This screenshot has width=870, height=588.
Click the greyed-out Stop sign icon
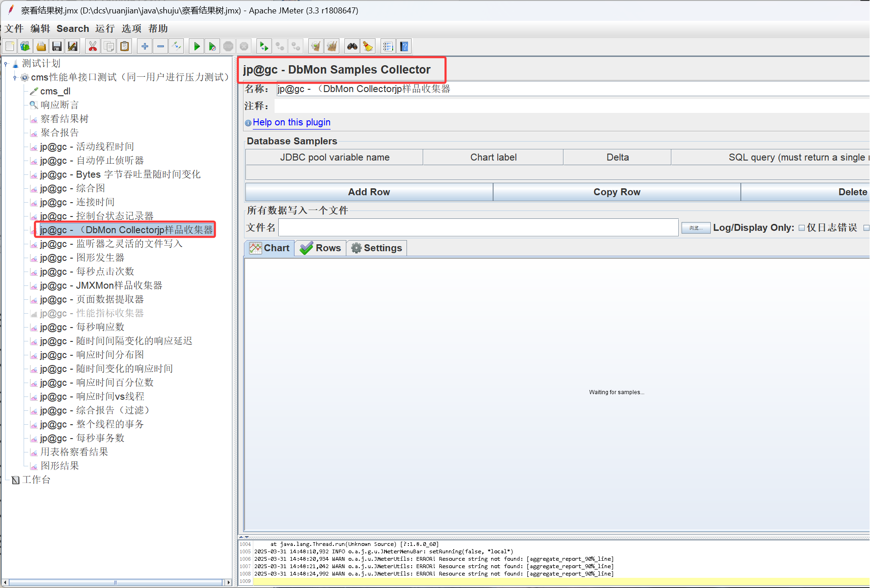pos(228,46)
